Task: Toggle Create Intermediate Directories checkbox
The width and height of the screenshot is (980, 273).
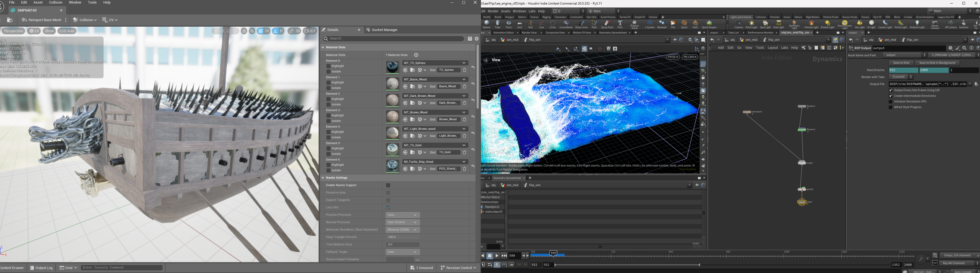Action: [x=891, y=96]
